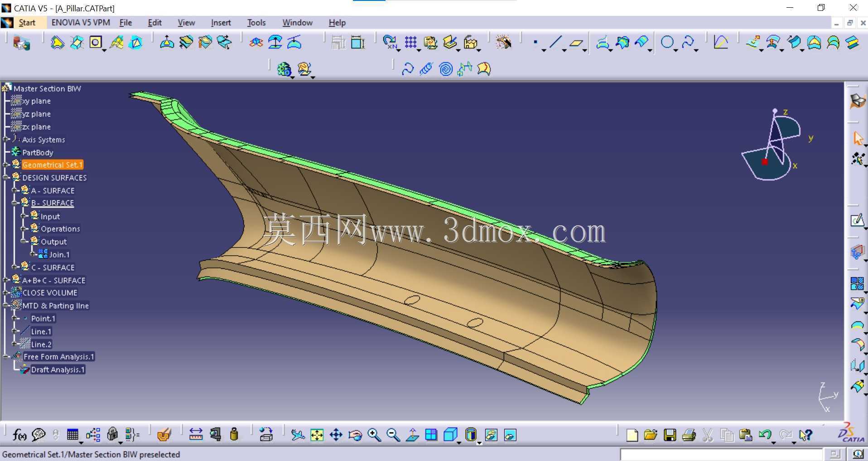Image resolution: width=868 pixels, height=461 pixels.
Task: Click the Formula f(x) icon
Action: click(x=19, y=435)
